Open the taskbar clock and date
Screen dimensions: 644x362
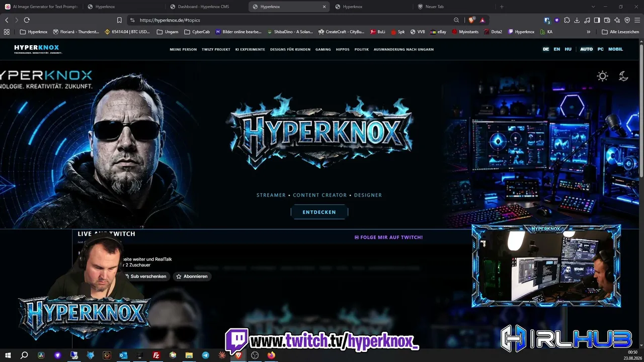632,355
